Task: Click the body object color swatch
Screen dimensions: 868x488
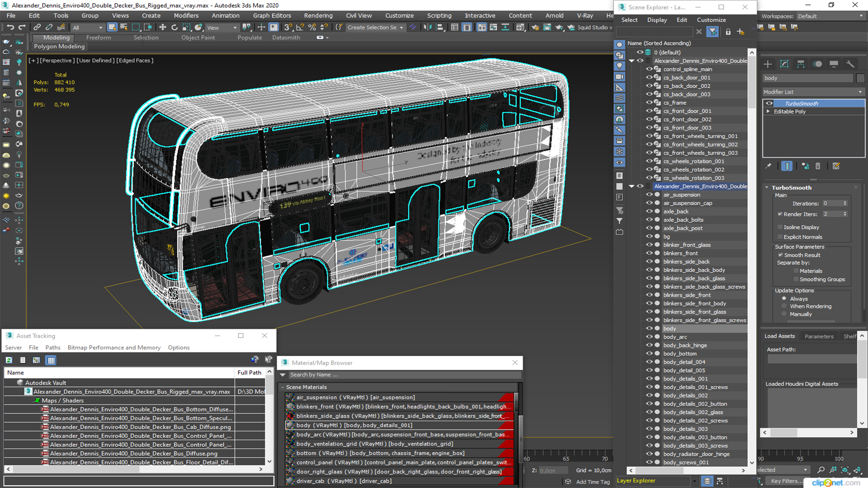Action: click(860, 78)
